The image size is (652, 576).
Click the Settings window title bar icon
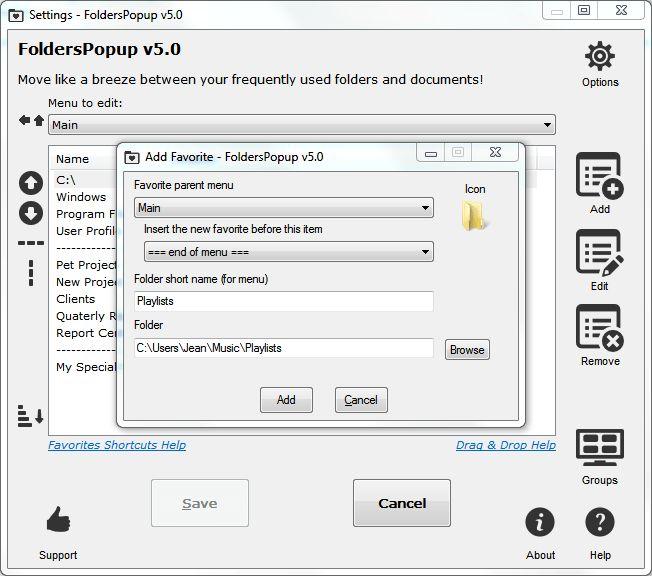[x=16, y=15]
